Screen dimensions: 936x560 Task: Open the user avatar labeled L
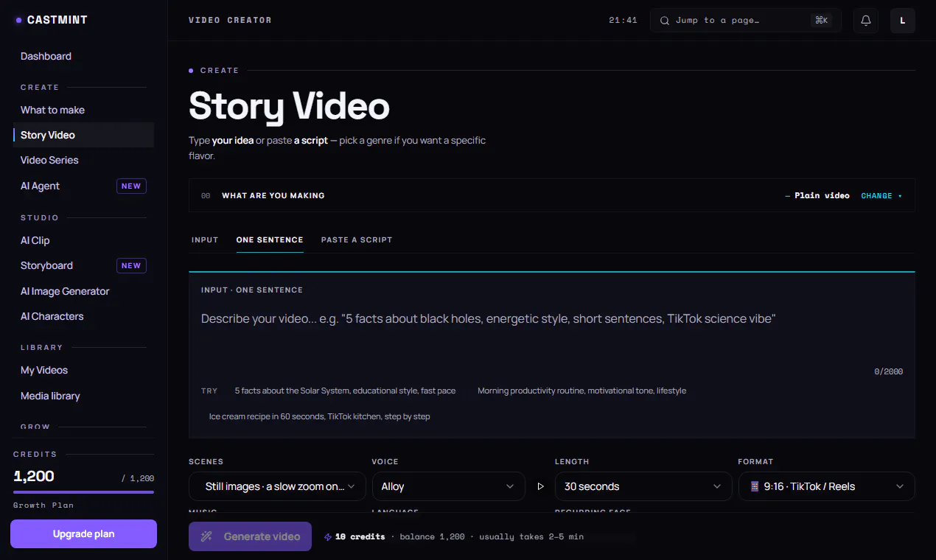(903, 21)
